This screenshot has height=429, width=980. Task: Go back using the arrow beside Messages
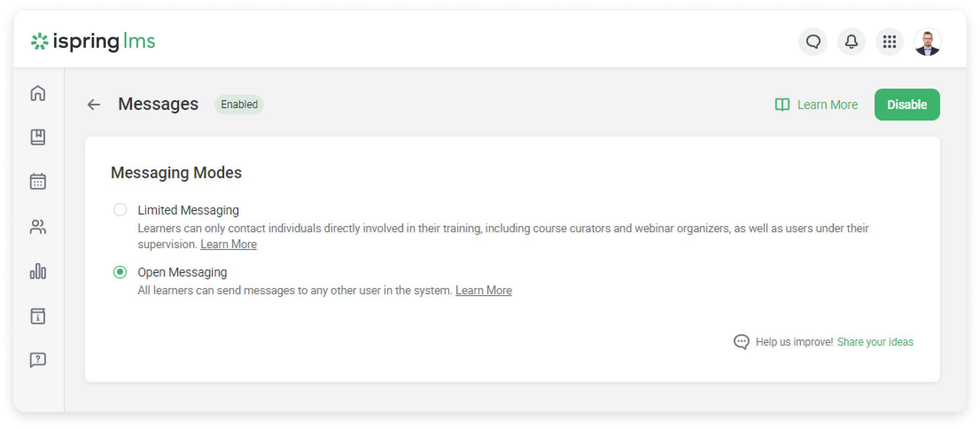click(x=94, y=105)
